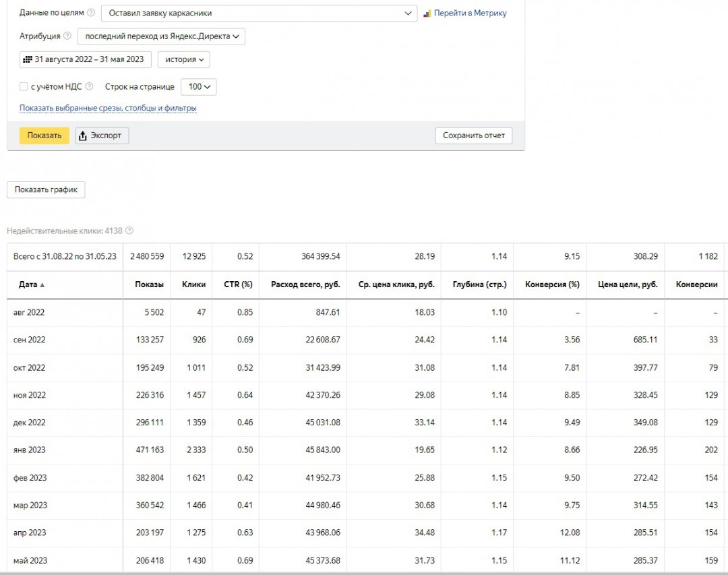Click the Сохранить отчет button

473,135
